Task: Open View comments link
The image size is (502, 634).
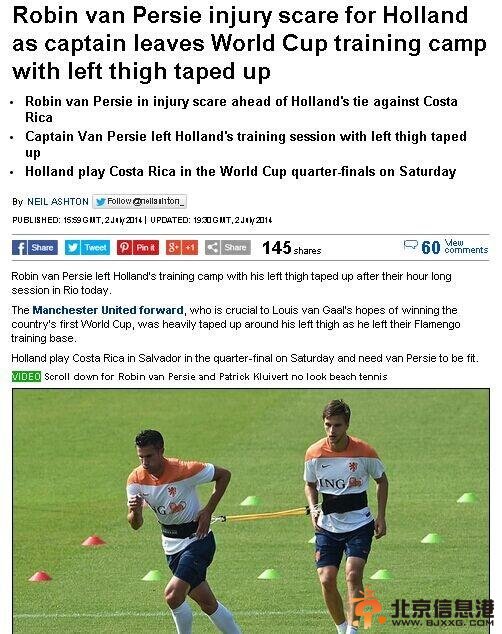Action: 466,246
